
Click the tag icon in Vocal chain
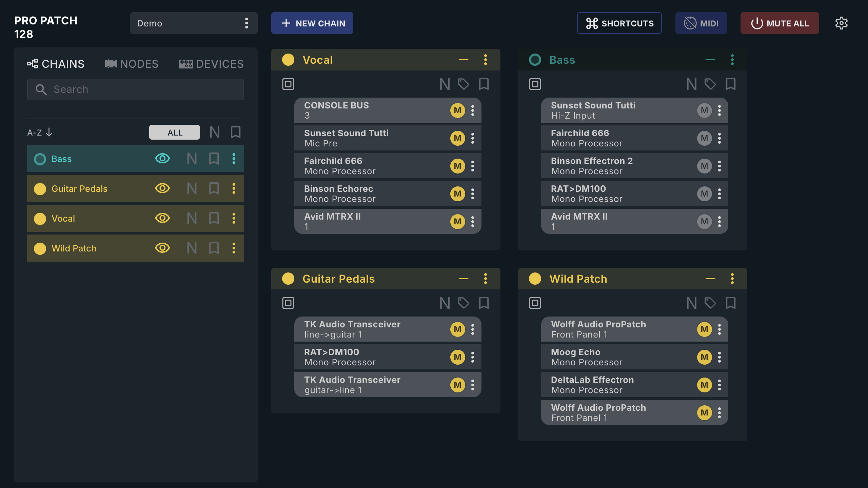tap(463, 84)
